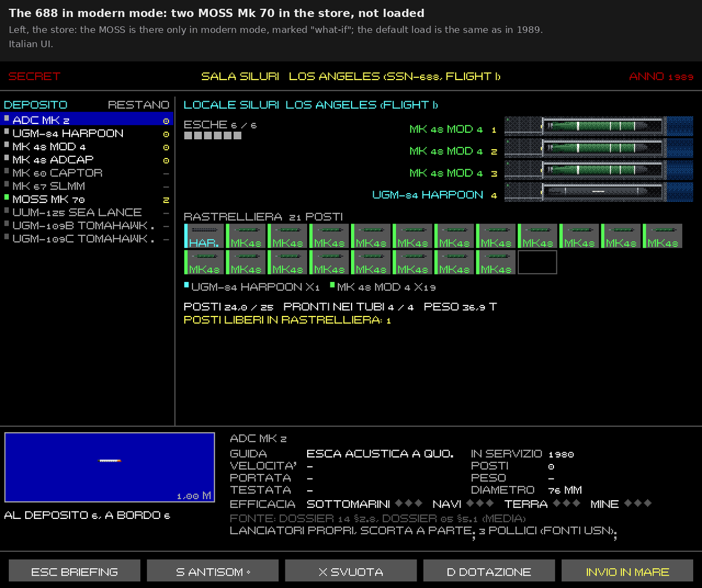
Task: Click the HAR. Harpoon rack slot
Action: pyautogui.click(x=204, y=236)
